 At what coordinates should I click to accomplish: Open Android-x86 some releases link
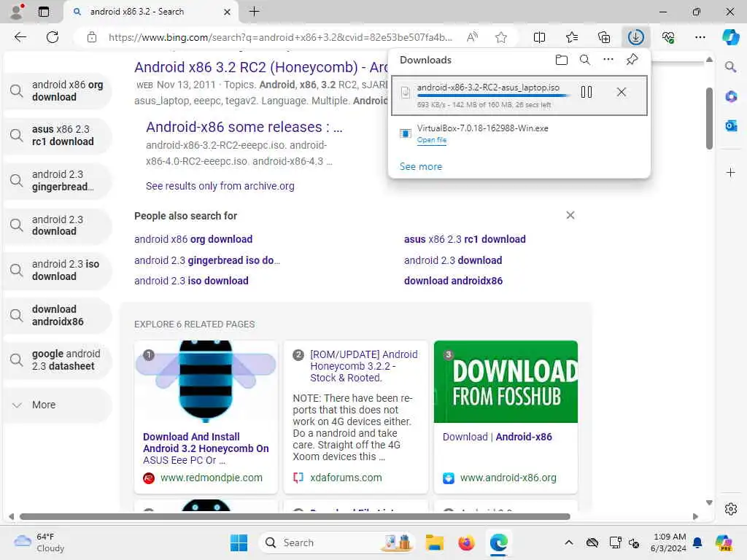[244, 127]
